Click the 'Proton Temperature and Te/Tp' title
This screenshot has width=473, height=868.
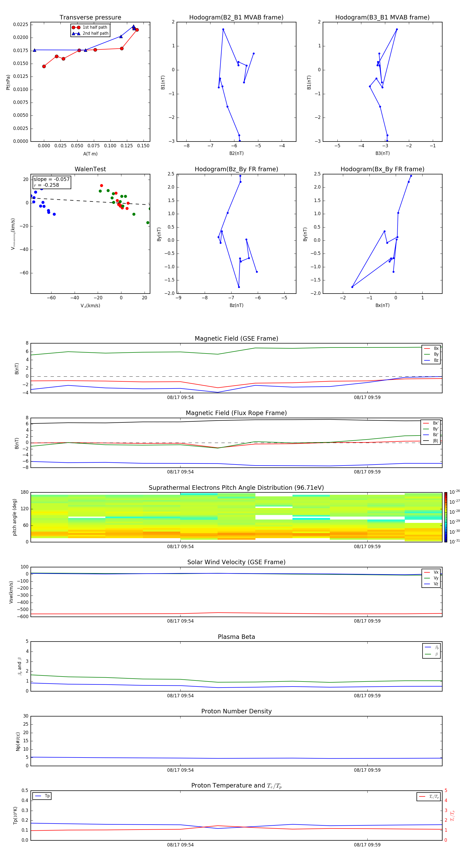pyautogui.click(x=236, y=786)
